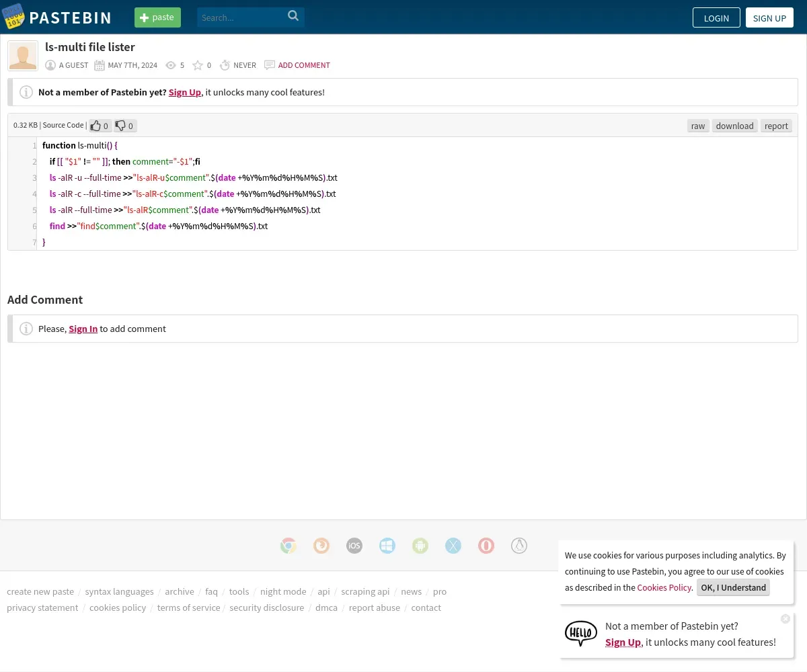Open report abuse footer link
This screenshot has height=672, width=807.
375,607
